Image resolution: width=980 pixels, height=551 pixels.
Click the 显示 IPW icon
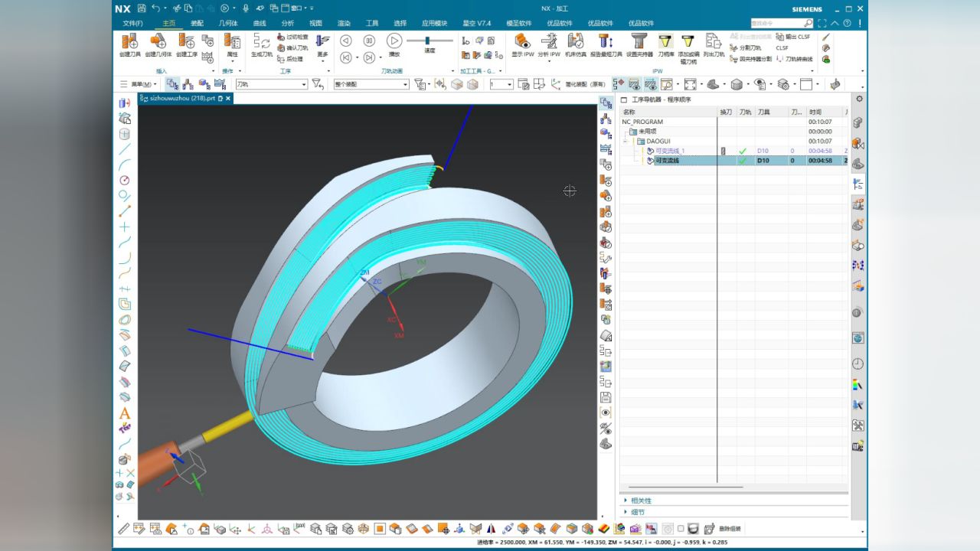click(523, 44)
